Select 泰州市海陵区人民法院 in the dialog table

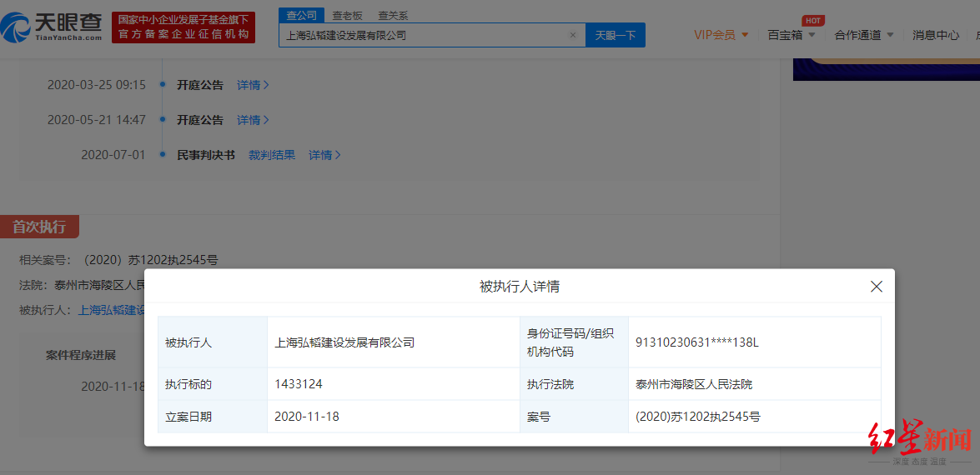coord(694,384)
